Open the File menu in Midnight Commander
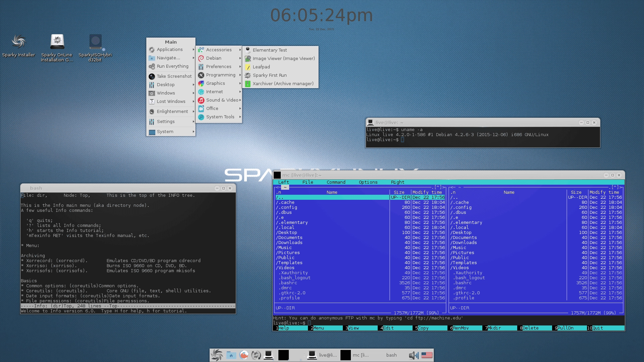644x362 pixels. click(308, 182)
